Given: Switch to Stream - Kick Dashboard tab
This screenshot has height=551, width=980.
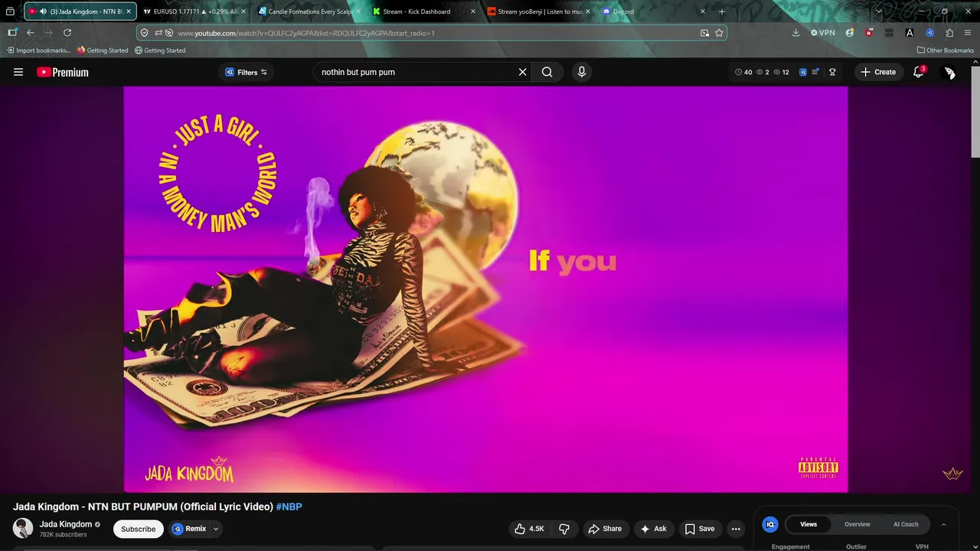Looking at the screenshot, I should coord(423,11).
